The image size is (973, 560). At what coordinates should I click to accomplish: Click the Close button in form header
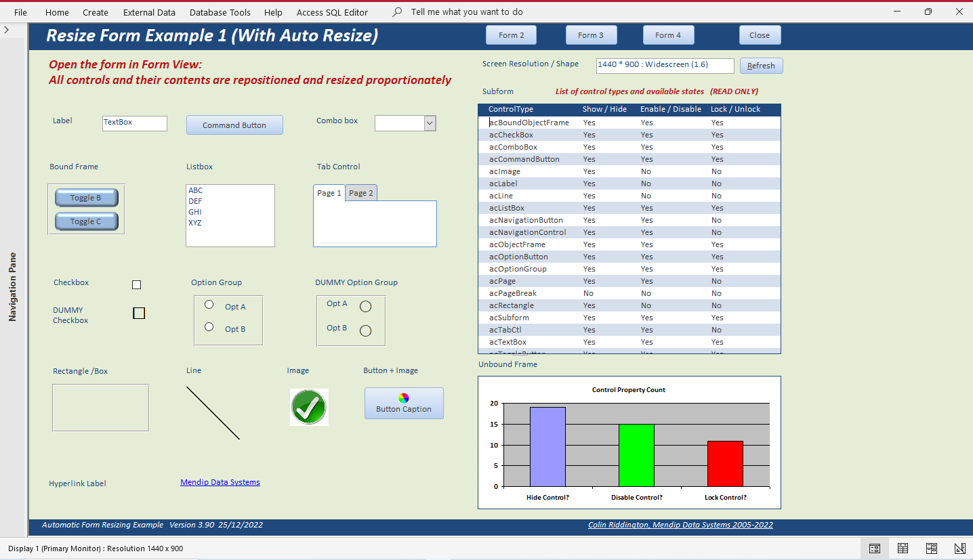pyautogui.click(x=760, y=35)
